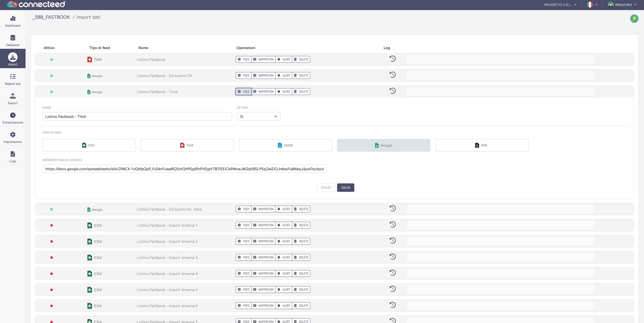Click the CHIUDI button
Screen dimensions: 644x323
tap(326, 188)
